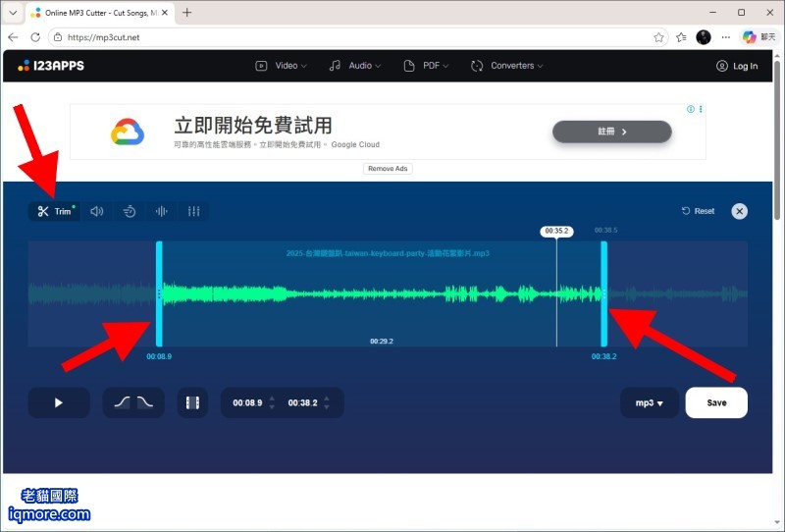Click the start time 00:08.9 field
The height and width of the screenshot is (532, 785).
click(247, 402)
